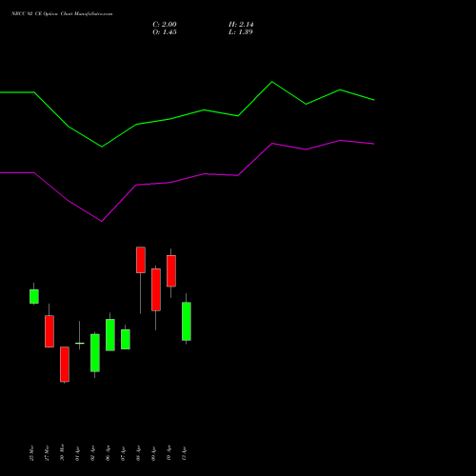Image resolution: width=476 pixels, height=476 pixels.
Task: Click the 07 Apr date label
Action: coord(123,453)
